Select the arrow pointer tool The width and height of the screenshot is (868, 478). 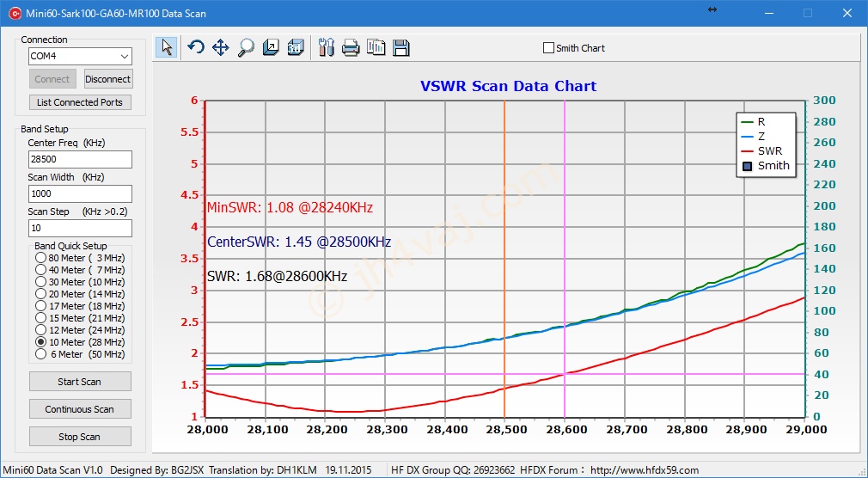pos(166,47)
